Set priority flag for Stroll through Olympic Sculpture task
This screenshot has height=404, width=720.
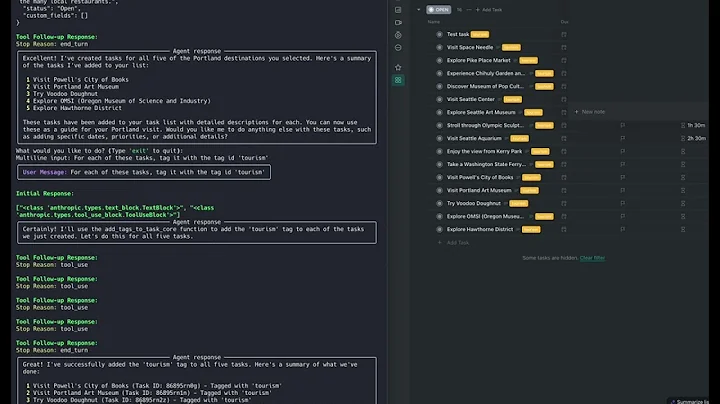click(x=623, y=125)
